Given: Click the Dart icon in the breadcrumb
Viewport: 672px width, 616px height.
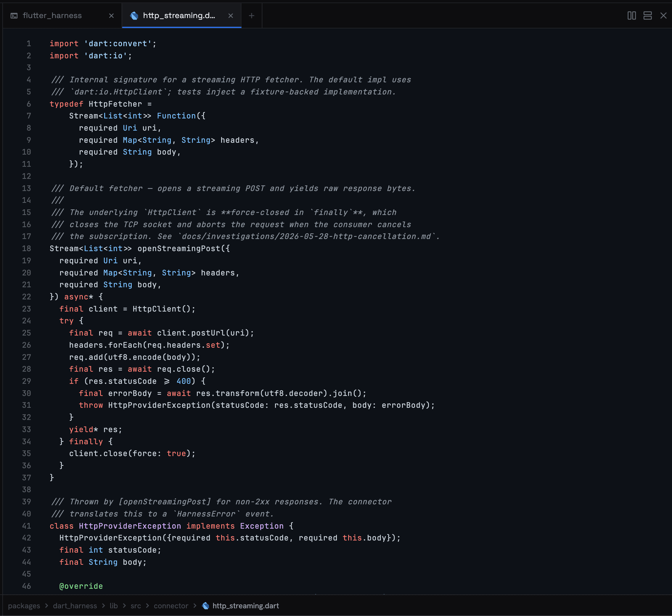Looking at the screenshot, I should point(206,606).
